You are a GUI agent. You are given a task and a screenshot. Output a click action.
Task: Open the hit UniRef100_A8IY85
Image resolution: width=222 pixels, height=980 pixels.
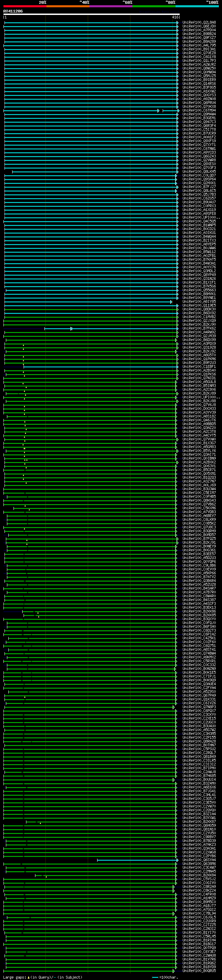pos(199,302)
